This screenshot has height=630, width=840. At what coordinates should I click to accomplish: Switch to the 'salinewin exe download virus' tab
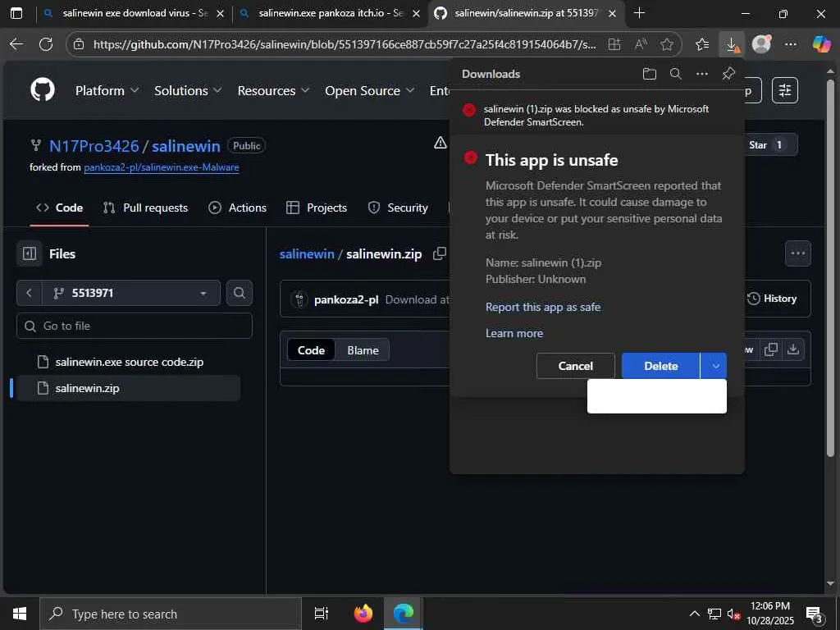point(134,13)
